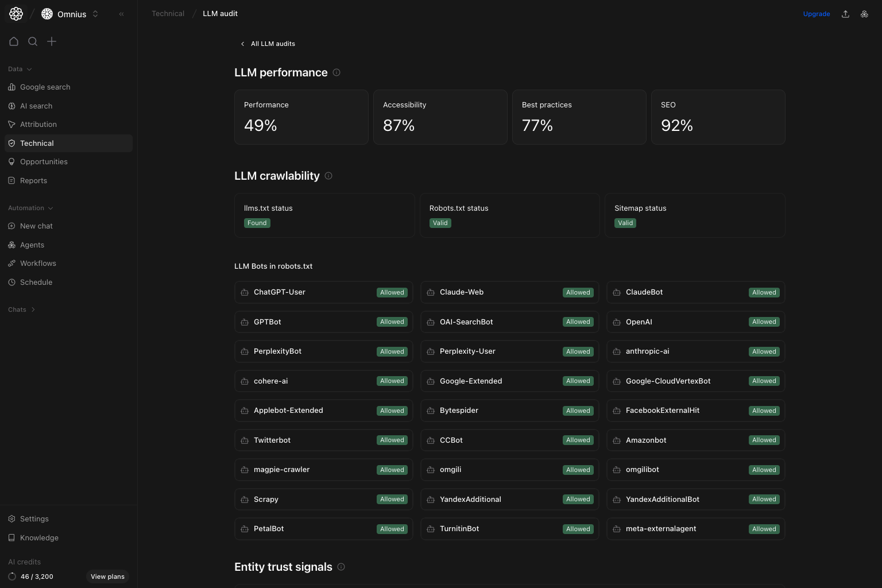Image resolution: width=882 pixels, height=588 pixels.
Task: Click the bot icon next to cohere-ai
Action: (245, 381)
